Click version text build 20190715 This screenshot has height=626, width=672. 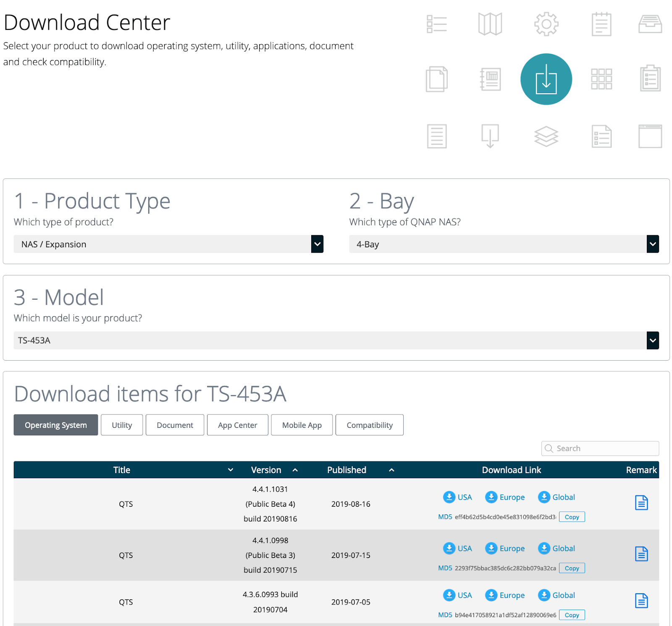[x=270, y=570]
